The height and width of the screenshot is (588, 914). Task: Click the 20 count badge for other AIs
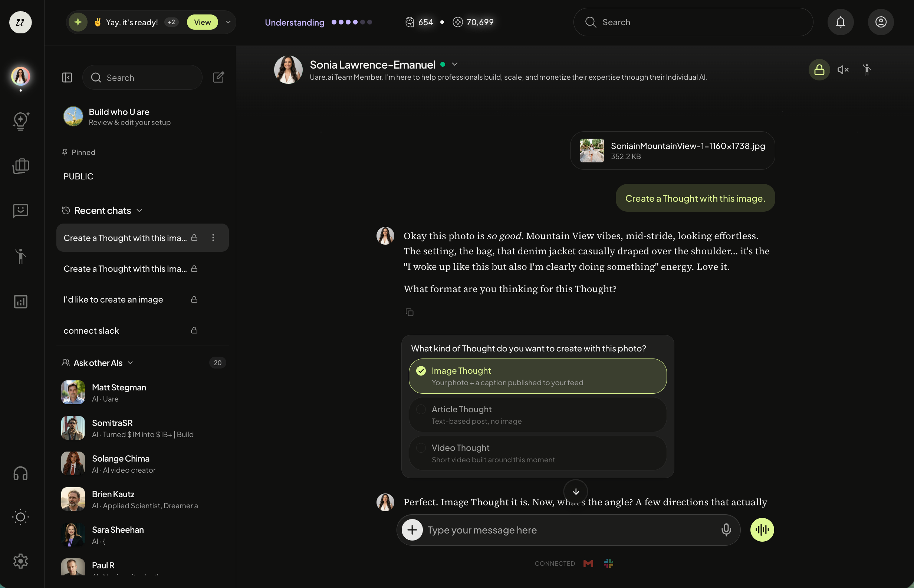(218, 363)
